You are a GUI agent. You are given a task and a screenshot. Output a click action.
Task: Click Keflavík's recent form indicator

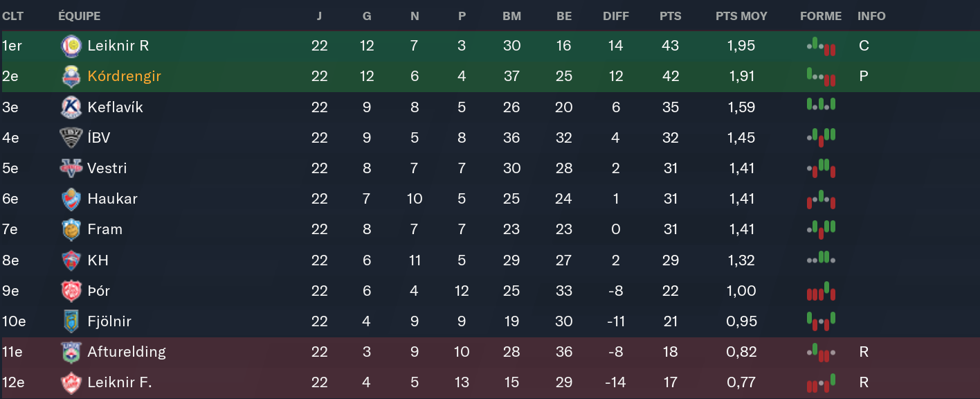821,106
